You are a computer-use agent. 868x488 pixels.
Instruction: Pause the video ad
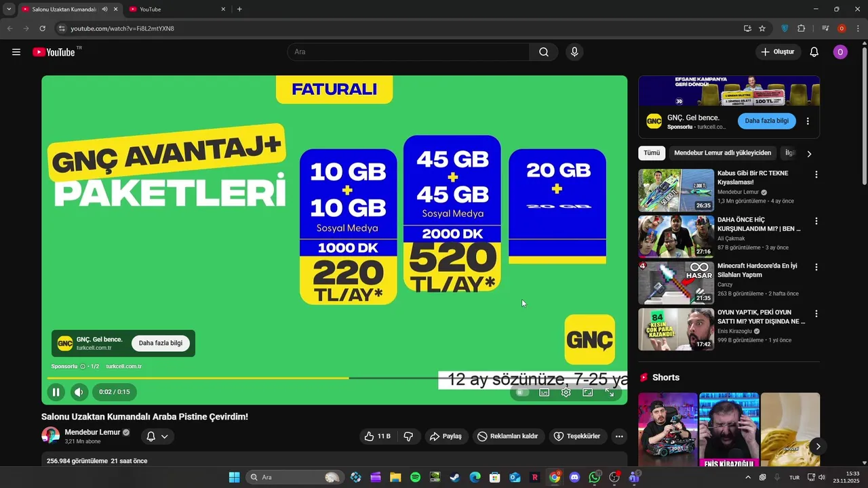click(56, 392)
